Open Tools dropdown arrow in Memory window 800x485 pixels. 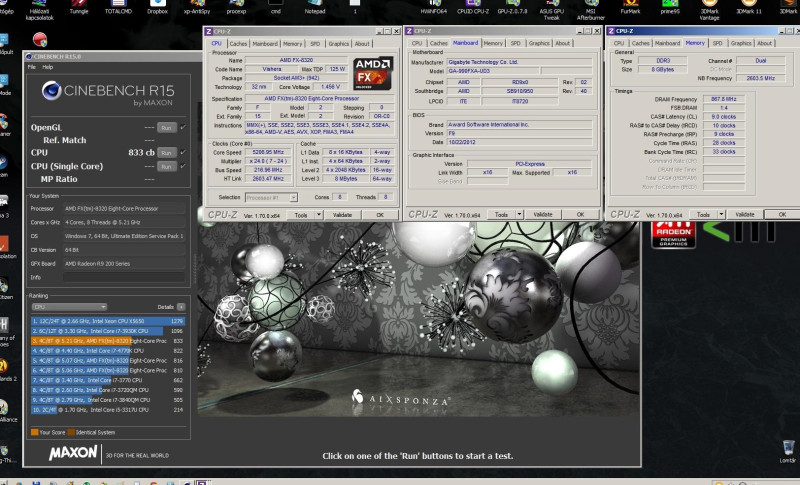[x=721, y=214]
